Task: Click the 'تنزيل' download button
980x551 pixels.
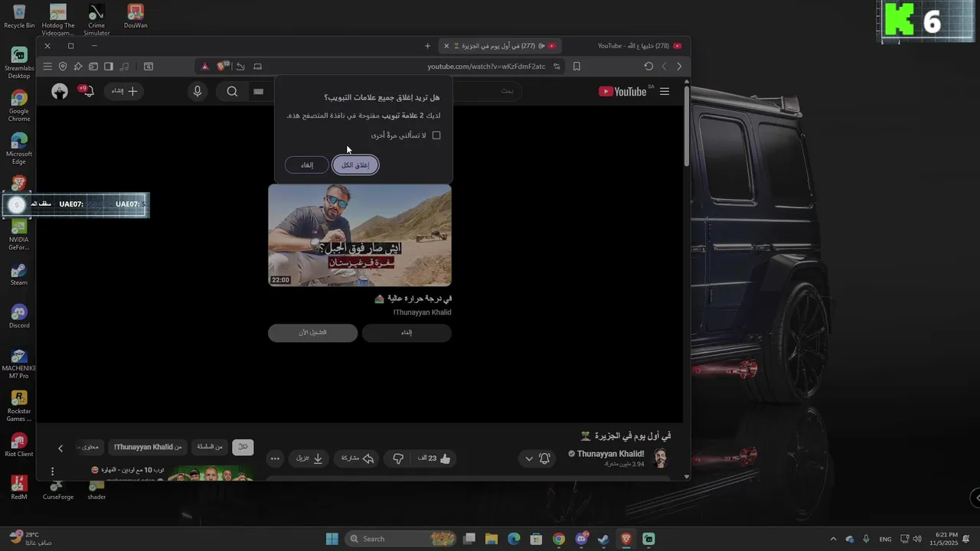Action: click(x=310, y=458)
